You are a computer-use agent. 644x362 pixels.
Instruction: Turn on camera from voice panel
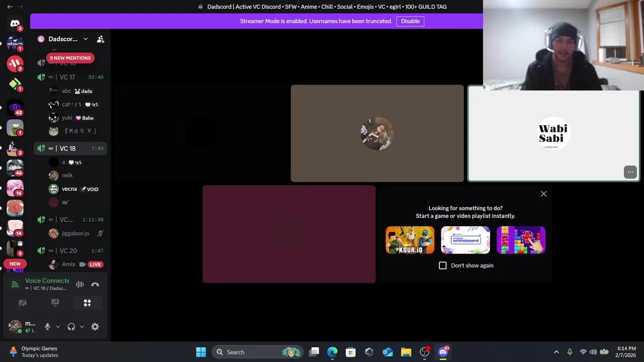click(x=23, y=303)
